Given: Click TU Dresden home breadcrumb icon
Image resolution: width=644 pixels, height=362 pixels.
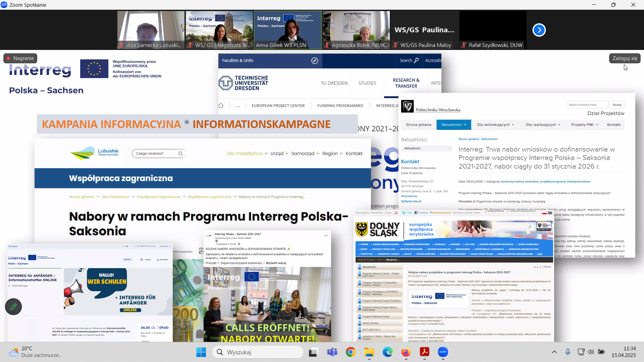Looking at the screenshot, I should point(221,106).
